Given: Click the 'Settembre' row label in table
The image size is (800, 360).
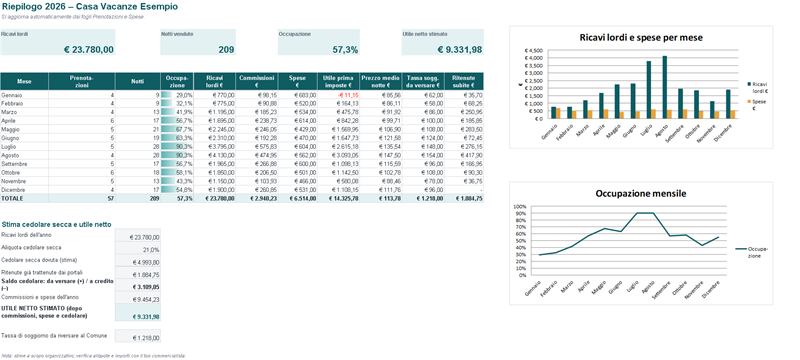Looking at the screenshot, I should [14, 164].
